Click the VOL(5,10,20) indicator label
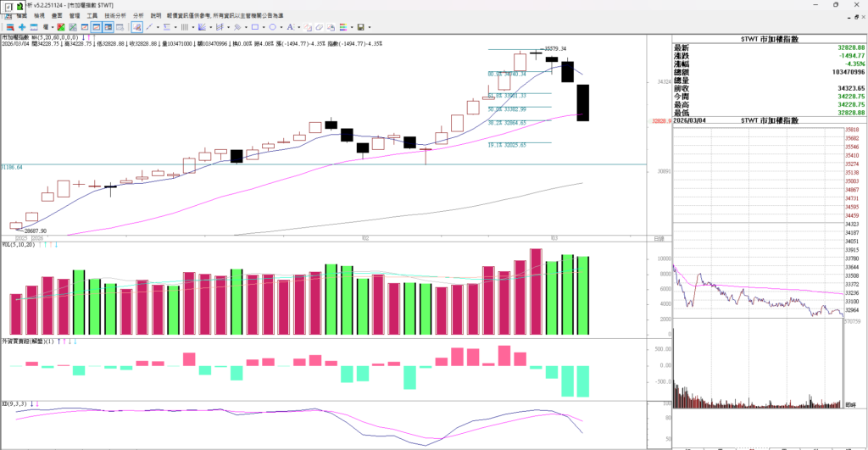The image size is (868, 450). (19, 245)
